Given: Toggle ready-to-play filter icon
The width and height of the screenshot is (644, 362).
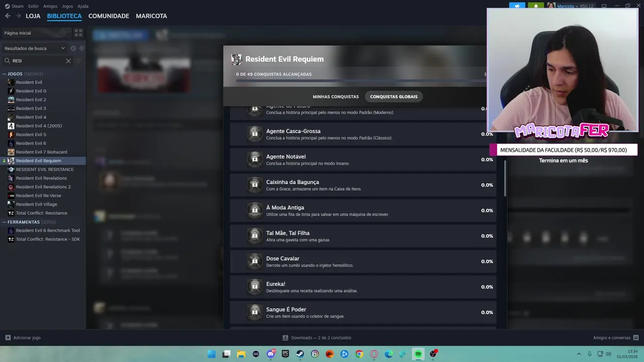Looking at the screenshot, I should point(82,48).
